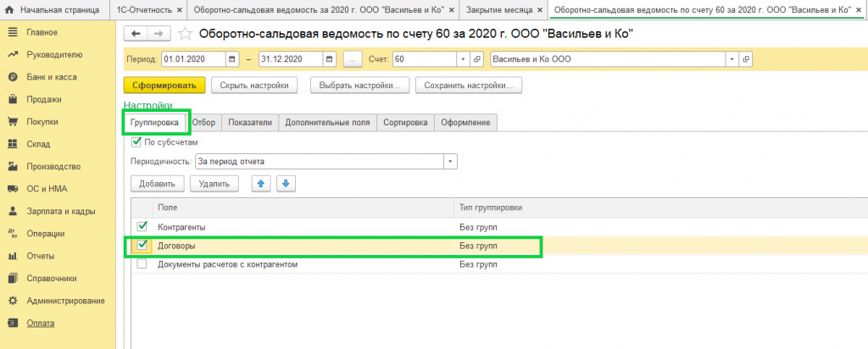Open the Периодичность dropdown

tap(451, 162)
